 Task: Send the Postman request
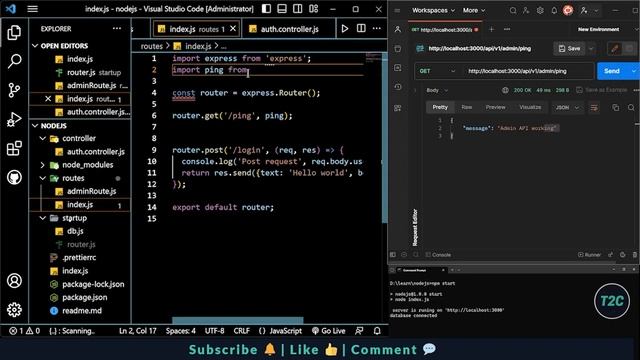611,71
